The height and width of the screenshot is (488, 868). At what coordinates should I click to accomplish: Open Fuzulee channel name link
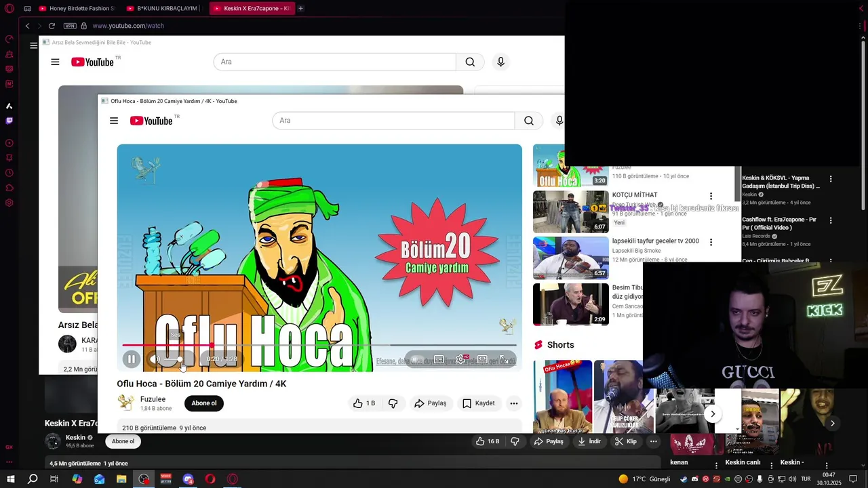pos(153,399)
